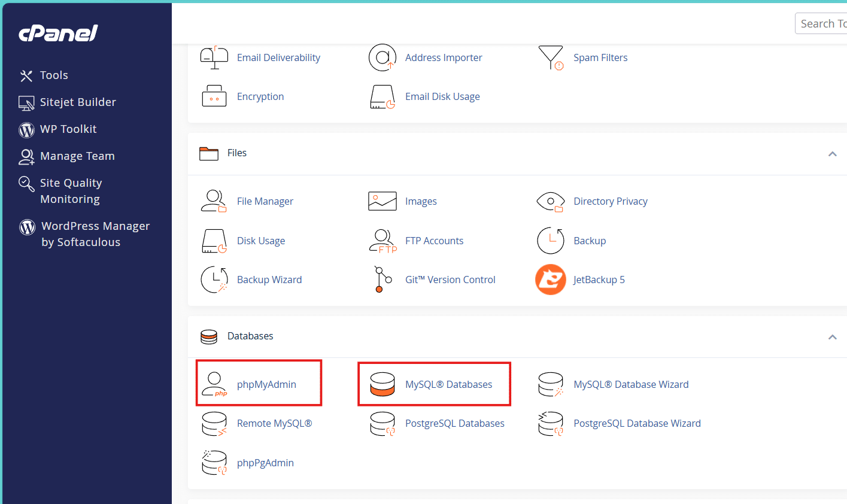
Task: Click the phpMyAdmin icon
Action: coord(214,384)
